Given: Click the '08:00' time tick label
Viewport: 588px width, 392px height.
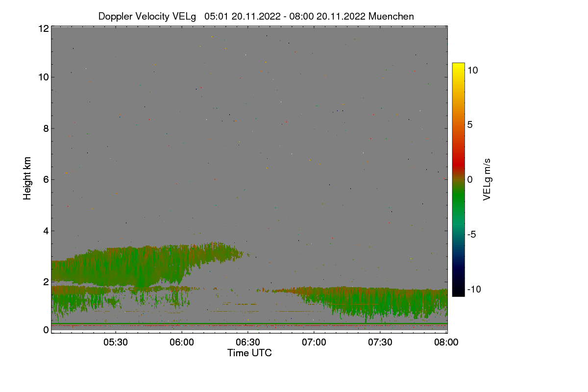Looking at the screenshot, I should coord(447,342).
